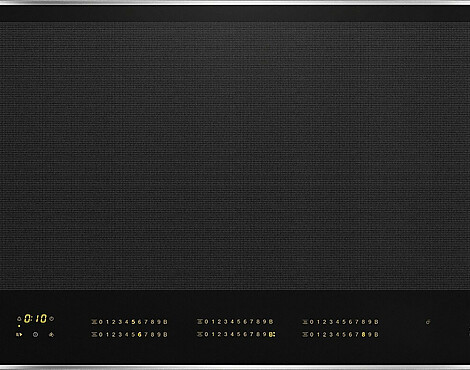Activate booster B on top-right zone
This screenshot has width=470, height=370.
pyautogui.click(x=376, y=322)
